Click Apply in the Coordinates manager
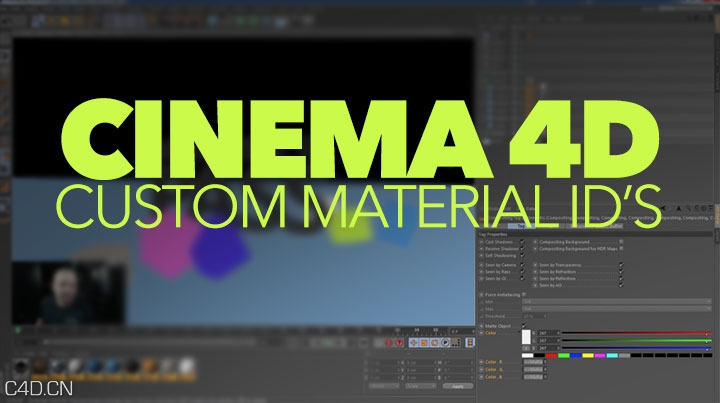 [x=458, y=386]
